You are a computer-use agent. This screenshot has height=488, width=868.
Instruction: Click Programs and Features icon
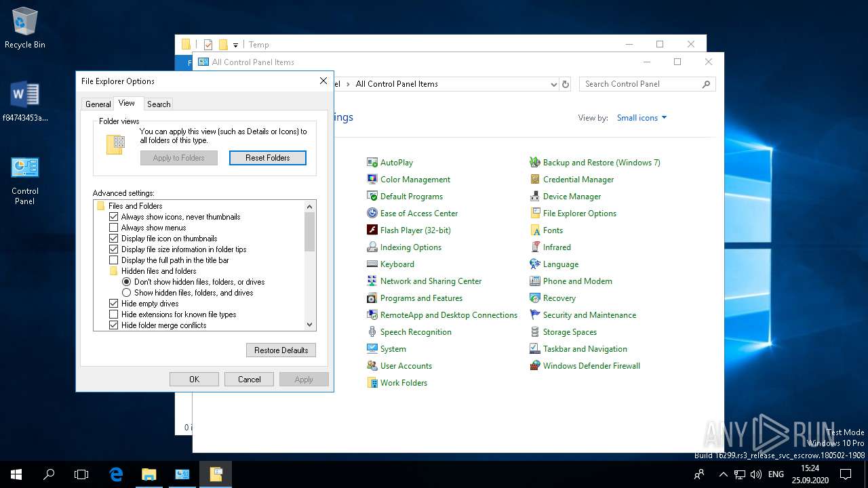pos(372,298)
